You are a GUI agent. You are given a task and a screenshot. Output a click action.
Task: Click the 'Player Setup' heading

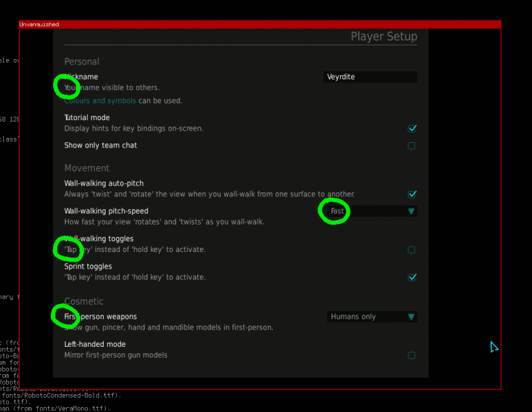click(384, 37)
